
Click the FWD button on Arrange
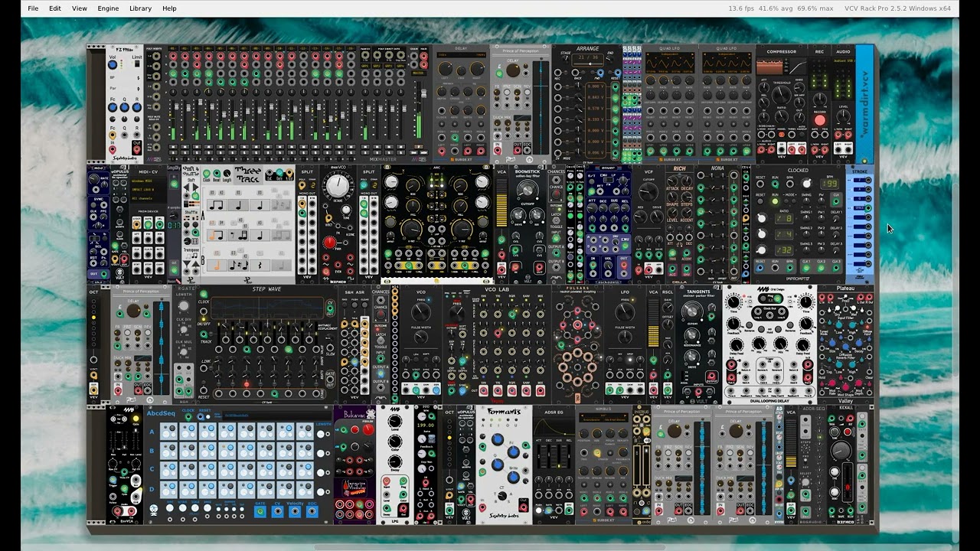[593, 73]
